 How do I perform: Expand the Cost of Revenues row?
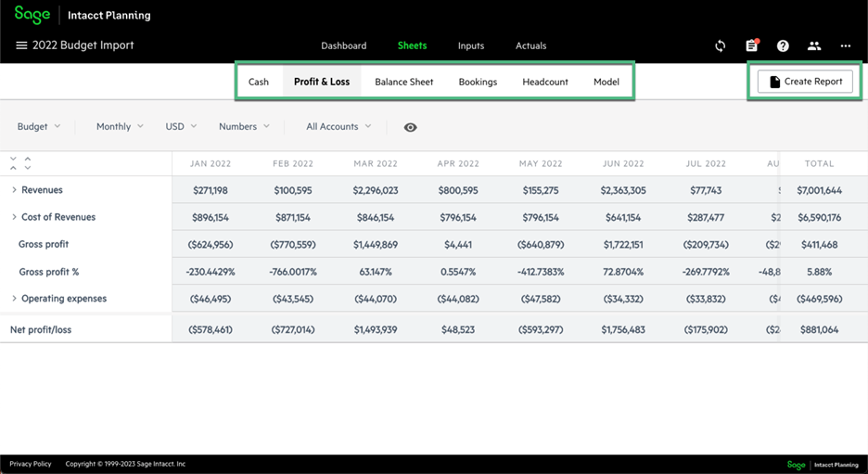pyautogui.click(x=14, y=217)
